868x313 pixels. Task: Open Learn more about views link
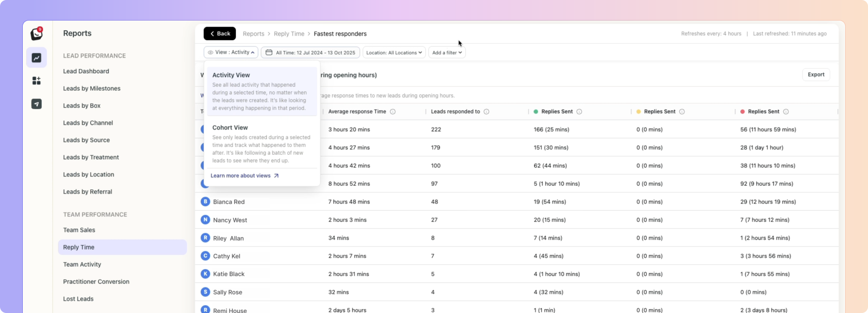pyautogui.click(x=244, y=176)
